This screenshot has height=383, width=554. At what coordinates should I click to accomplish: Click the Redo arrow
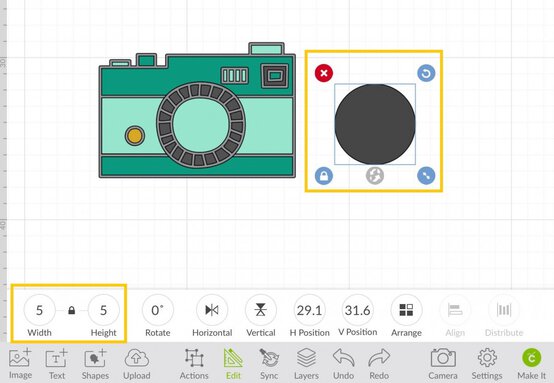[379, 364]
